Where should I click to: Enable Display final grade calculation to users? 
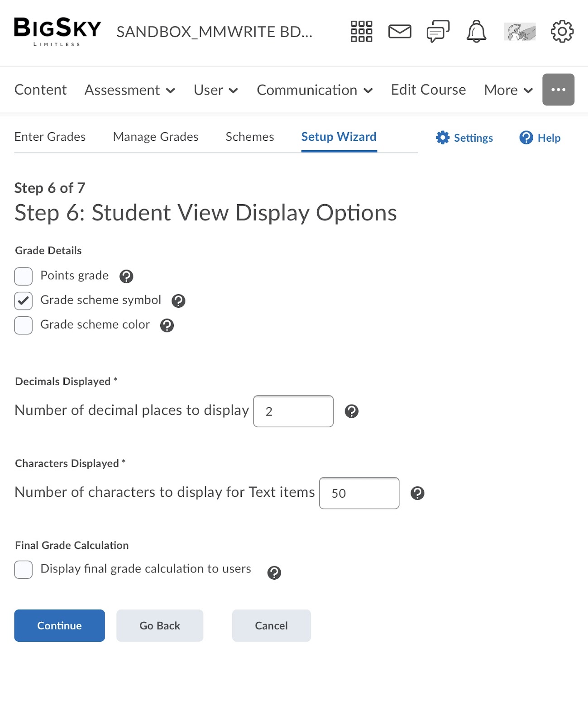24,570
